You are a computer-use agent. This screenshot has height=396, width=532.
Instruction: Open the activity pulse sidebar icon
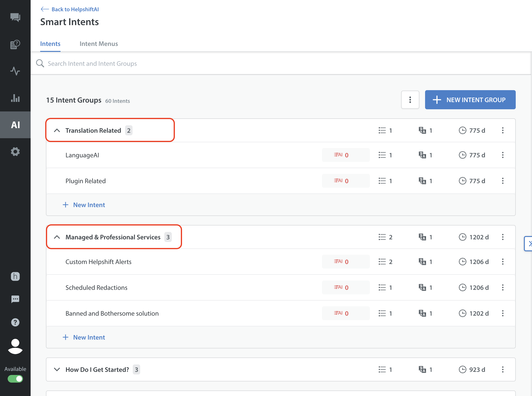point(15,71)
